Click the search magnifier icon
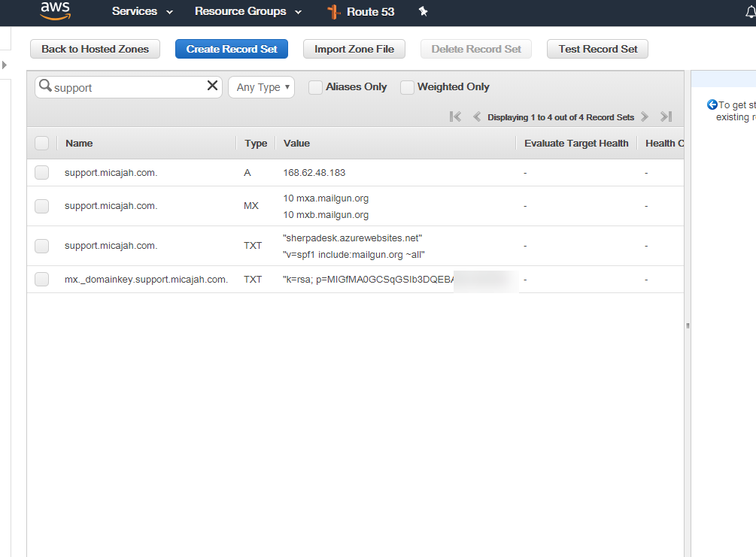The image size is (756, 557). [x=45, y=86]
